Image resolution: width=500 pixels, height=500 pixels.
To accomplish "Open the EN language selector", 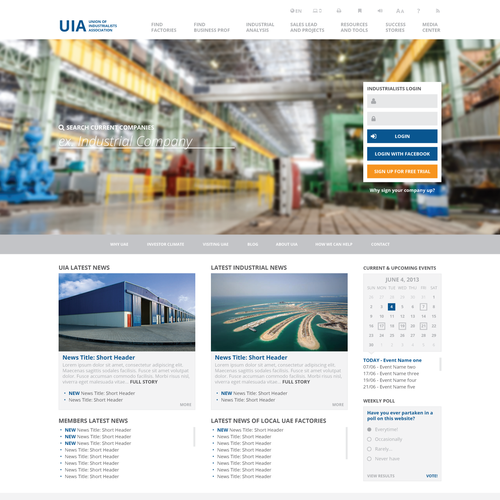I will click(x=296, y=11).
